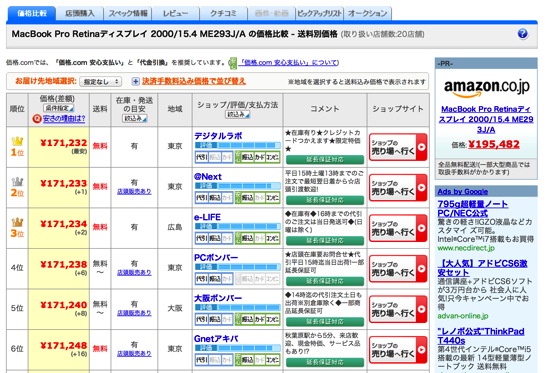Open アドビCS6激安セット ad link
The image size is (550, 373).
pos(482,268)
